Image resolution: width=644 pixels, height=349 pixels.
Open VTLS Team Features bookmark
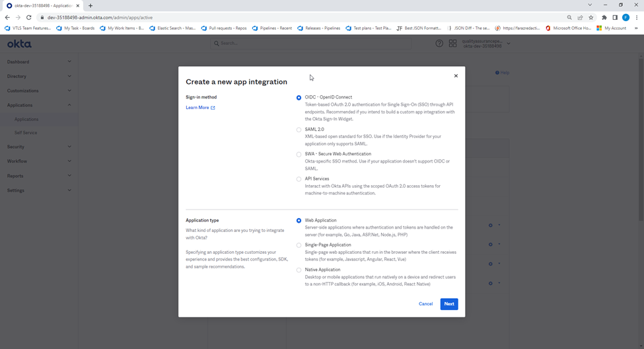click(x=28, y=28)
